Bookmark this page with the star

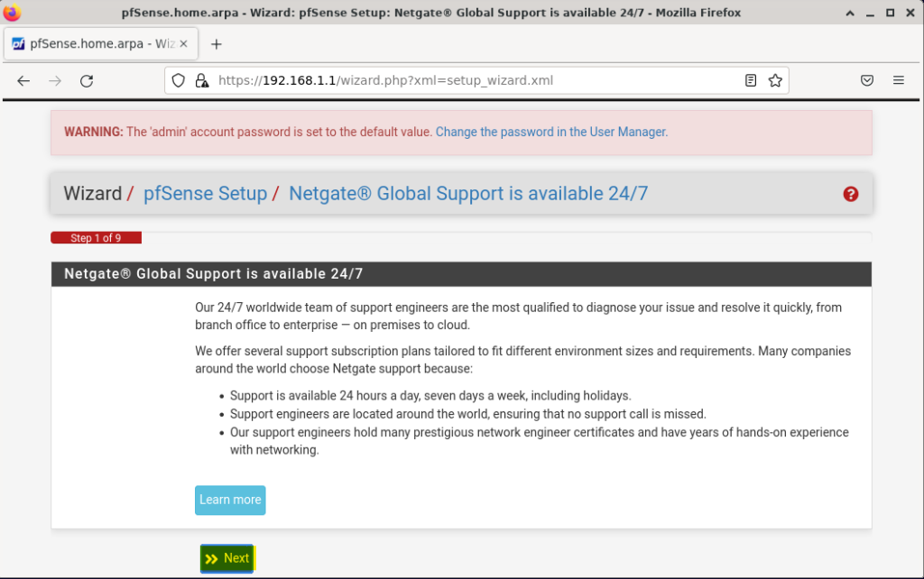click(775, 80)
